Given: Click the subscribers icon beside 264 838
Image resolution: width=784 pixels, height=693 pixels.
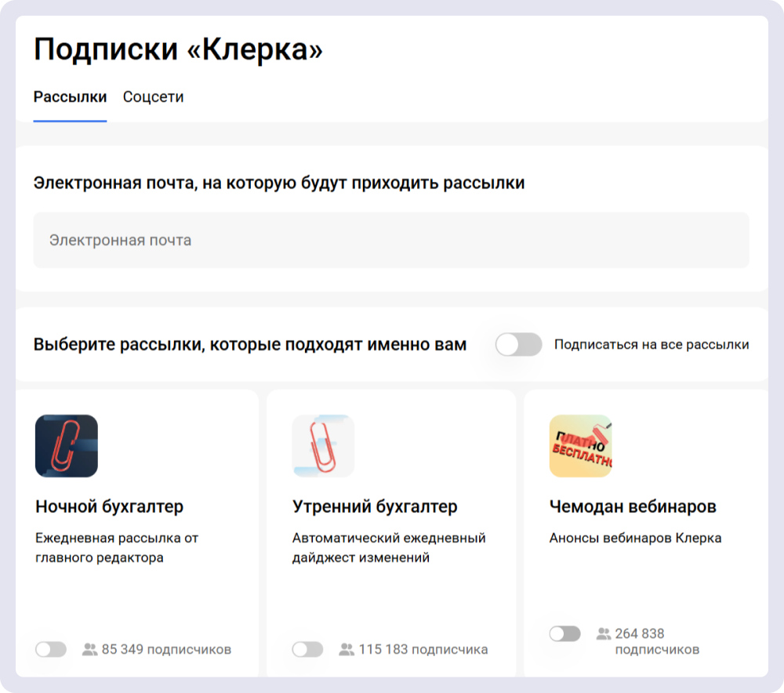Looking at the screenshot, I should click(x=604, y=633).
